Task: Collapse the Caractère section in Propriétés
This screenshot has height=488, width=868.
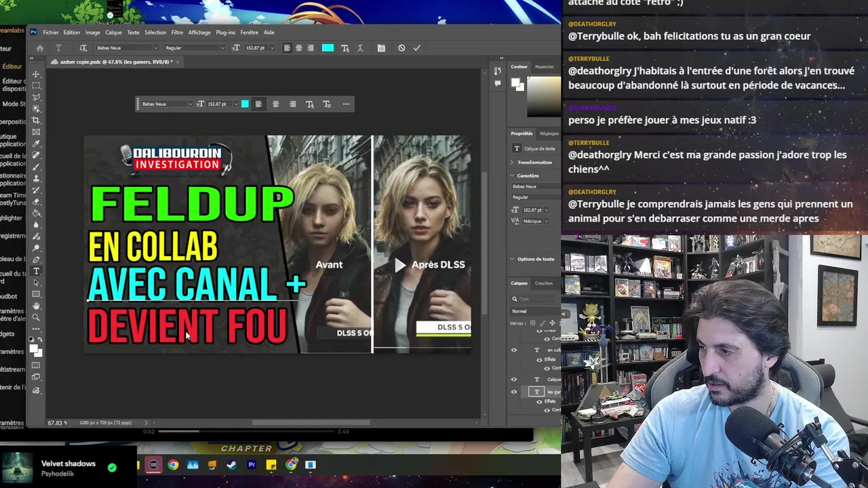Action: point(511,176)
